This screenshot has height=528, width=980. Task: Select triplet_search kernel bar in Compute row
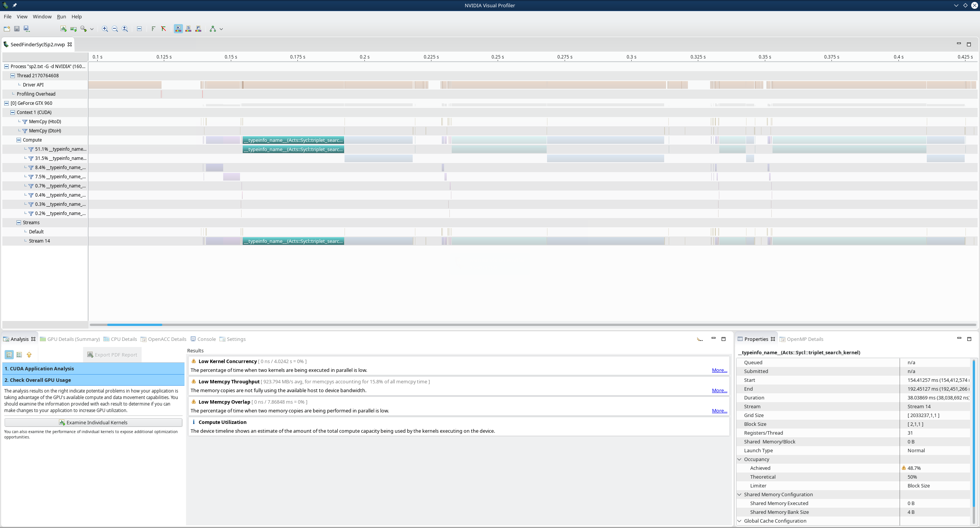click(293, 140)
